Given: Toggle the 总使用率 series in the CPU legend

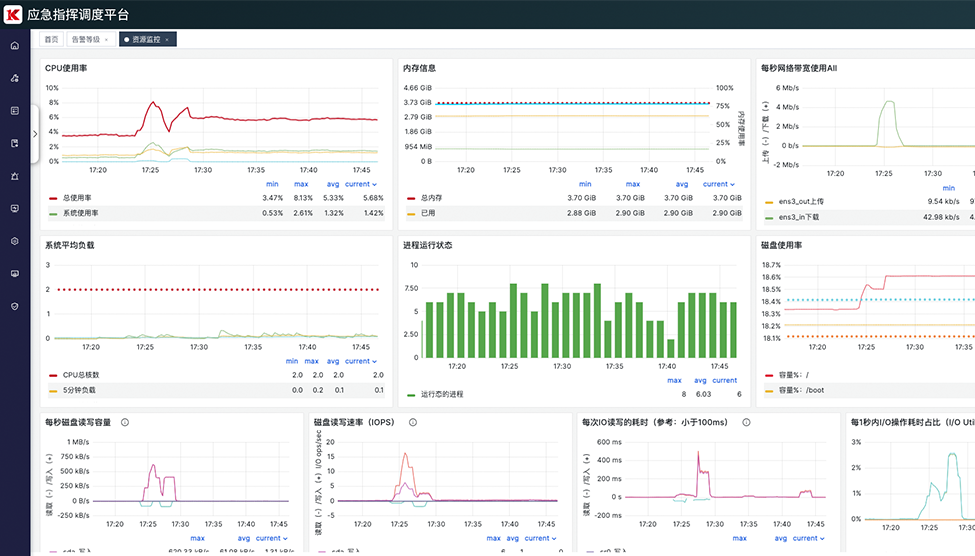Looking at the screenshot, I should (77, 198).
